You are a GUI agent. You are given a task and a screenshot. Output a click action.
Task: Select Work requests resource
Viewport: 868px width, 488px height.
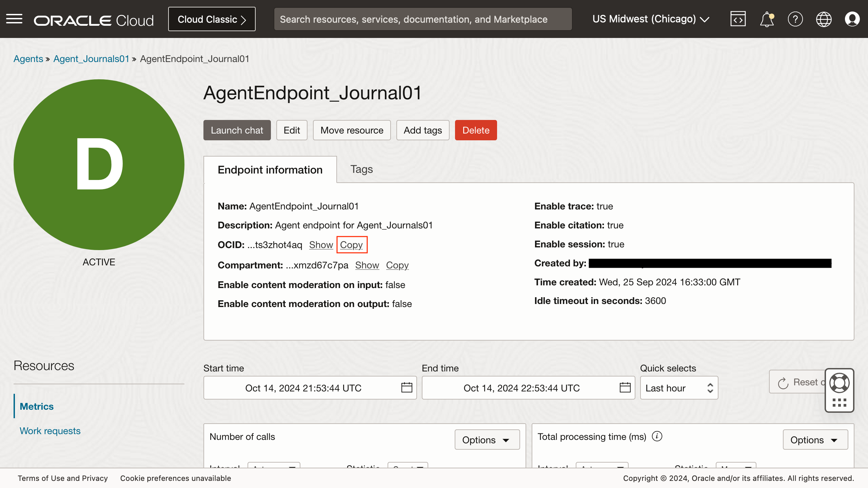[x=50, y=430]
